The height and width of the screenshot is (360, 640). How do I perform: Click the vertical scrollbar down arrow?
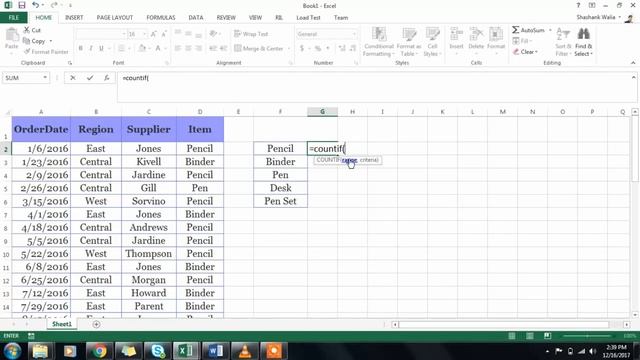coord(635,315)
